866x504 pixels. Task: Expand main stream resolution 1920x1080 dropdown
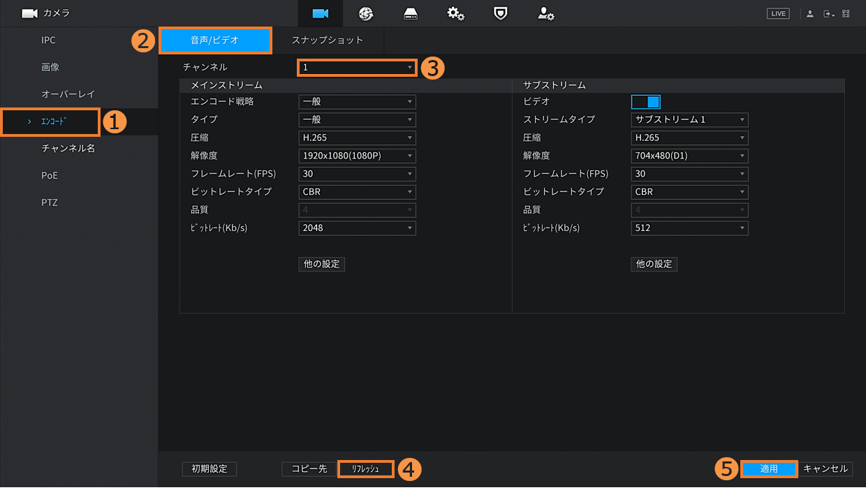[x=357, y=156]
